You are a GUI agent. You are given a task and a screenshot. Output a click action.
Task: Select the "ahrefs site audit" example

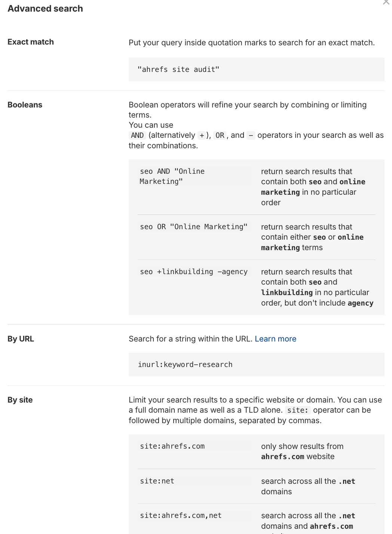[x=178, y=69]
